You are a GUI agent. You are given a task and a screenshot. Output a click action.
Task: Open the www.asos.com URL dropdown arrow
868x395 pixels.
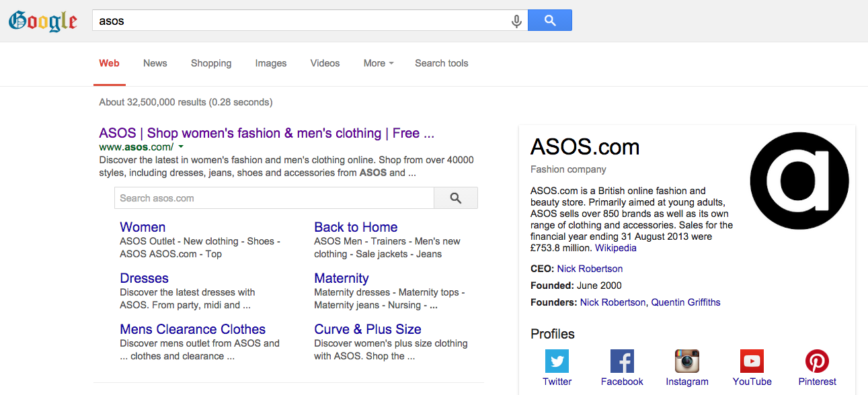(x=181, y=146)
